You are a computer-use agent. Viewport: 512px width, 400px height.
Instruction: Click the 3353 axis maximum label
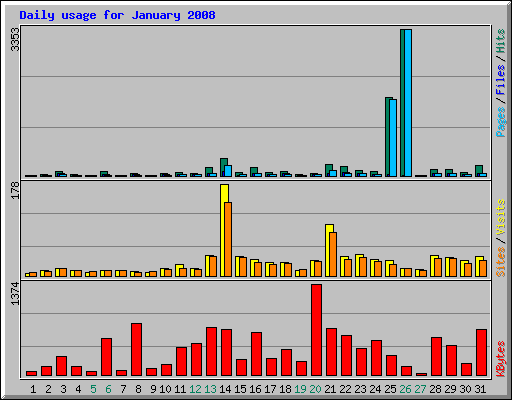tap(15, 39)
